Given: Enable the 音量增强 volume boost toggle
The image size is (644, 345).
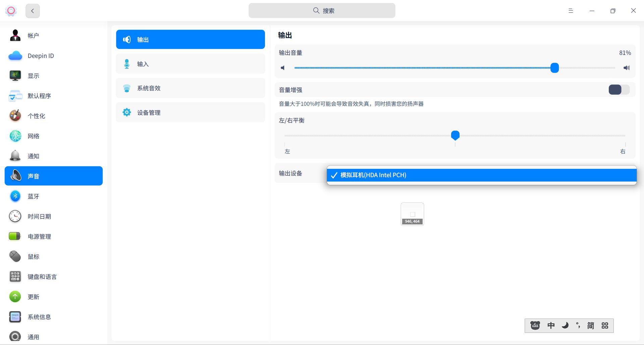Looking at the screenshot, I should coord(618,90).
